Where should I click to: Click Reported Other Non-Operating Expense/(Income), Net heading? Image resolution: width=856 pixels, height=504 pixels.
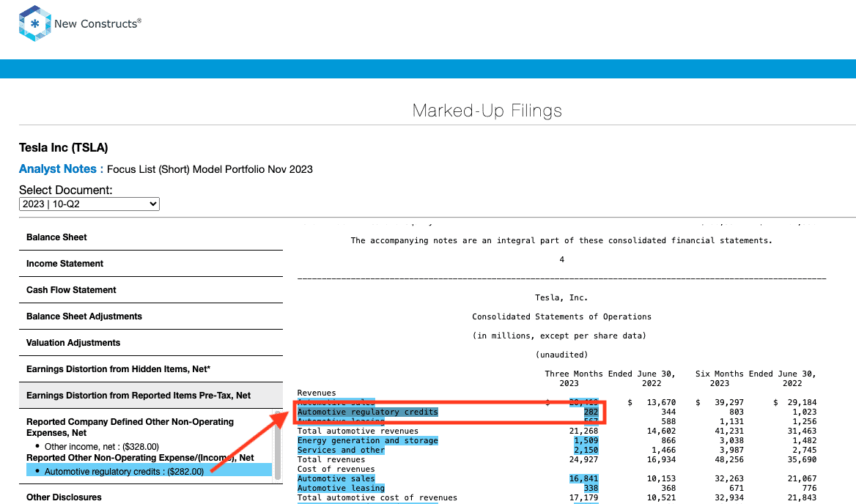tap(140, 458)
